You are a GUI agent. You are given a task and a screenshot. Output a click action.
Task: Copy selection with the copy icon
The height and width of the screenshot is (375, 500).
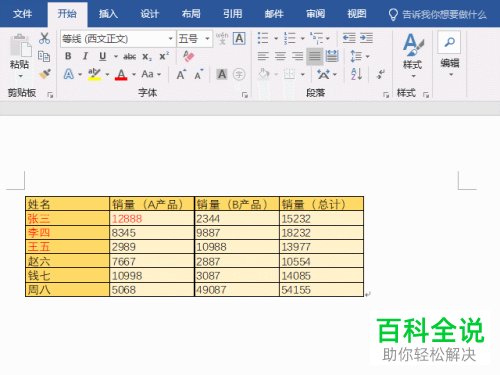44,56
